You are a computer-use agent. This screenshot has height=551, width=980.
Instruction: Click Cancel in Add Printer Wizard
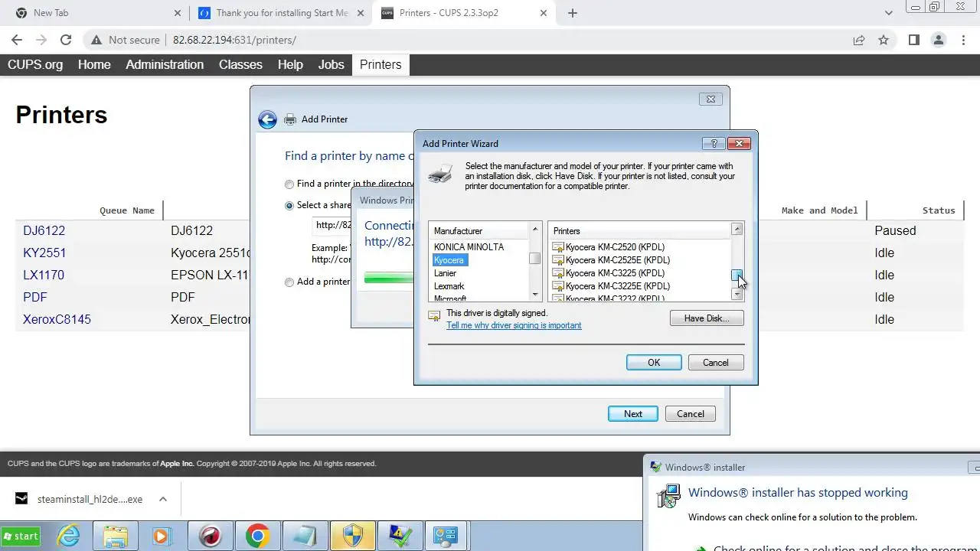coord(716,363)
